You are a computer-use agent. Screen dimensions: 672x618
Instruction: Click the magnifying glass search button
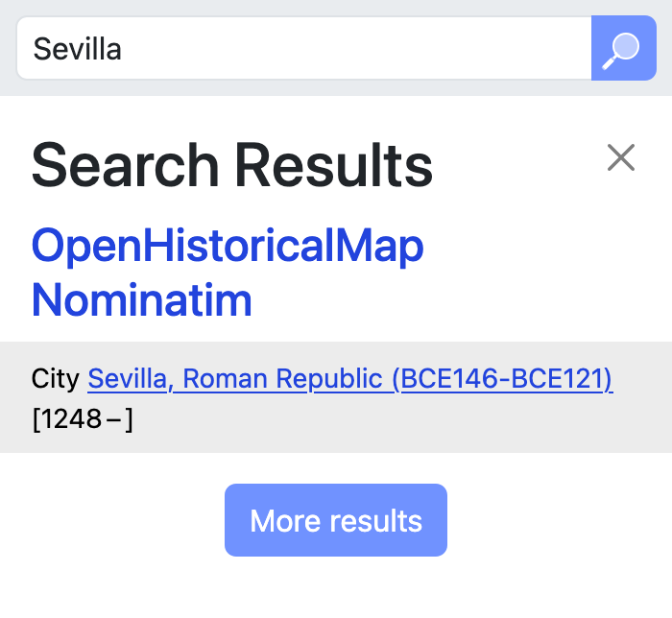click(622, 48)
